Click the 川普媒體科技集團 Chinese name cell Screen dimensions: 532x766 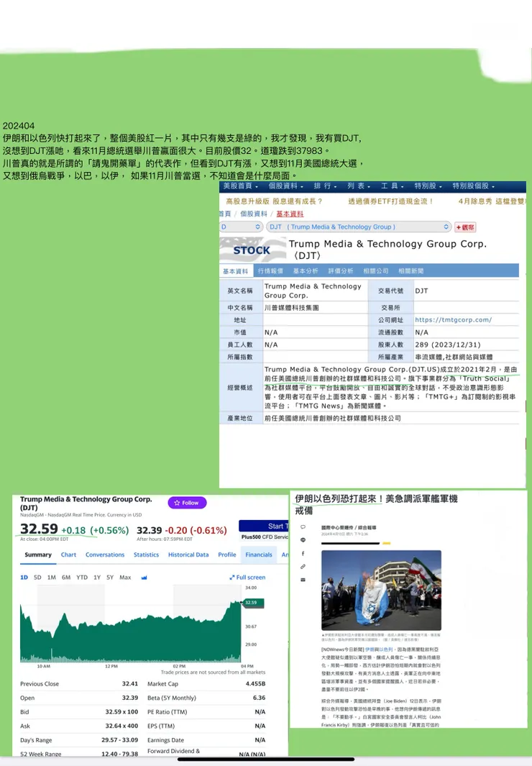click(292, 308)
